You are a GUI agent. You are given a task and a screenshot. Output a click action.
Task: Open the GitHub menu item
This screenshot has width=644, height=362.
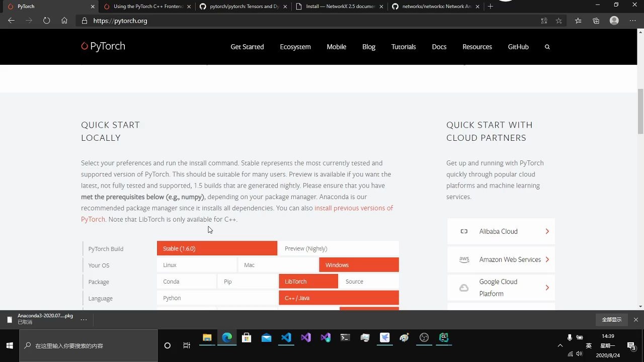(518, 47)
